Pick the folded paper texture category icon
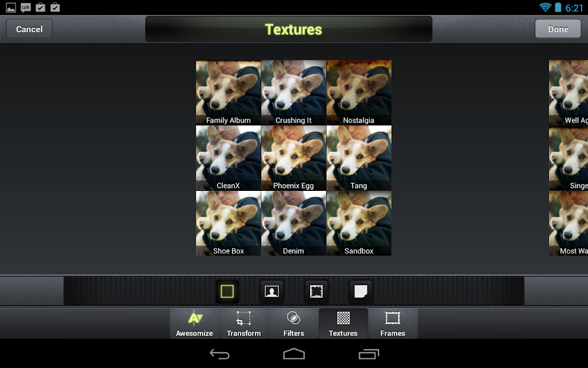This screenshot has height=368, width=588. pyautogui.click(x=361, y=292)
